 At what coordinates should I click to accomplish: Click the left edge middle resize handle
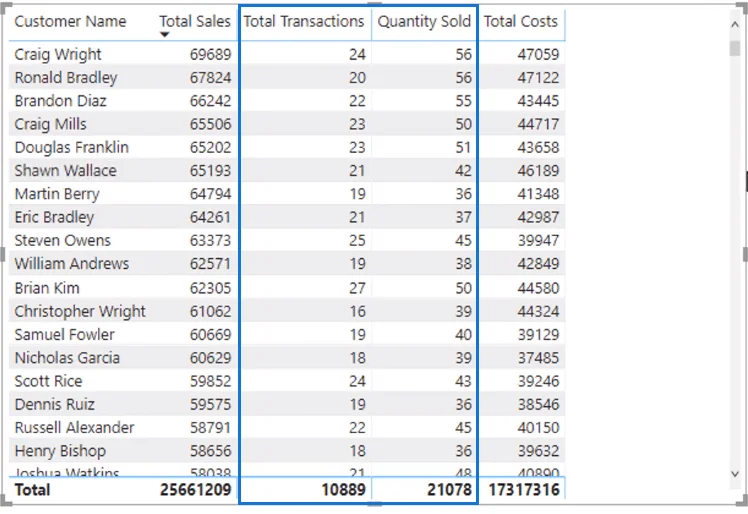tap(2, 254)
